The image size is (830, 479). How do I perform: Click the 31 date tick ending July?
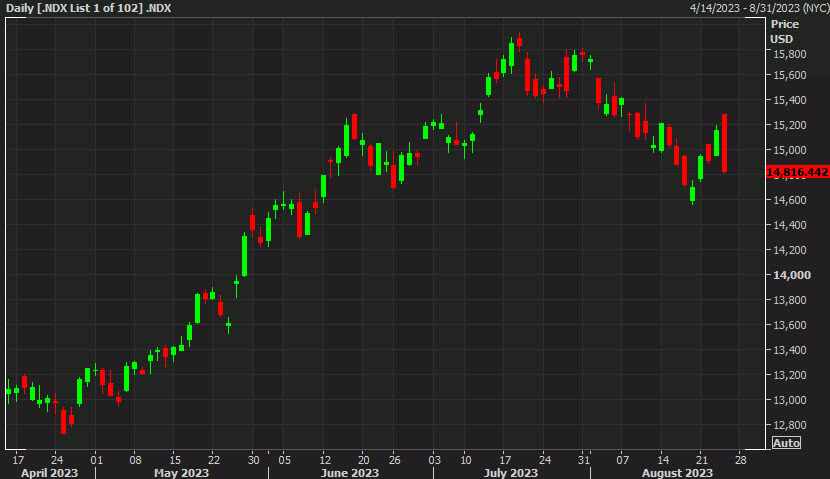581,460
